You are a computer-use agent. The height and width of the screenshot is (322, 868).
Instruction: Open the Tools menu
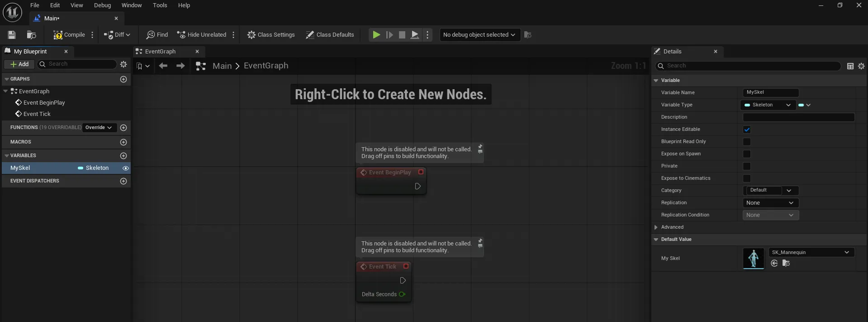click(160, 5)
